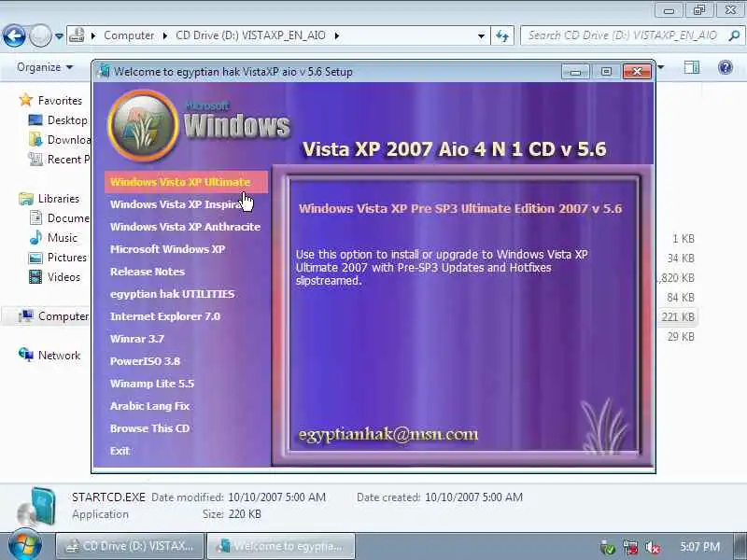
Task: Select Network in navigation pane
Action: (x=59, y=356)
